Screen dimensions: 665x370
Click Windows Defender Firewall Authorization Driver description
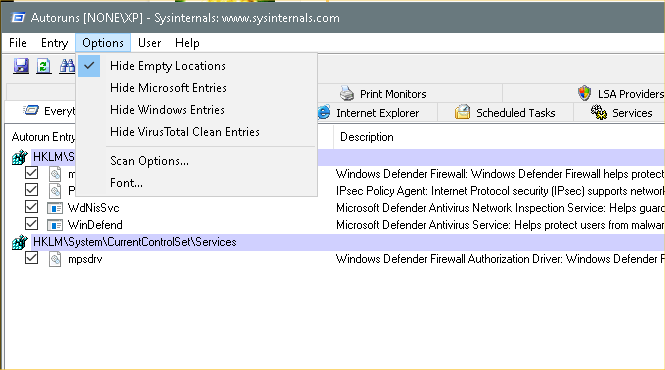pyautogui.click(x=500, y=259)
